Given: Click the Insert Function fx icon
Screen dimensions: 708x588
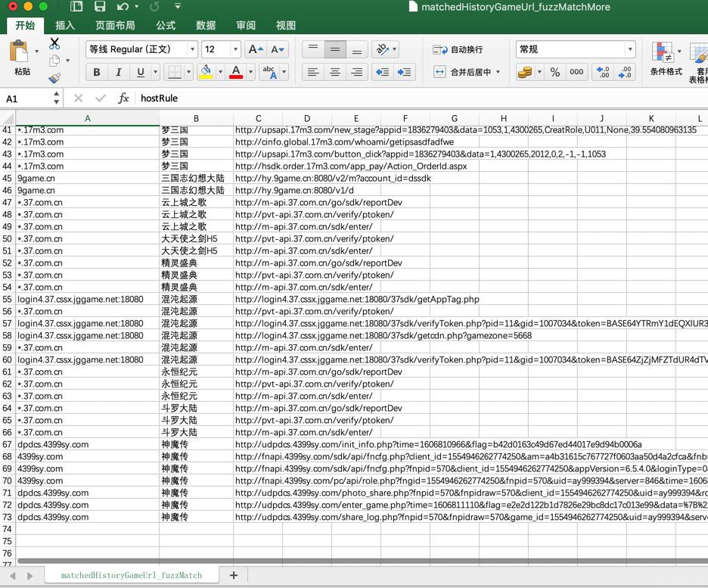Looking at the screenshot, I should pos(123,98).
